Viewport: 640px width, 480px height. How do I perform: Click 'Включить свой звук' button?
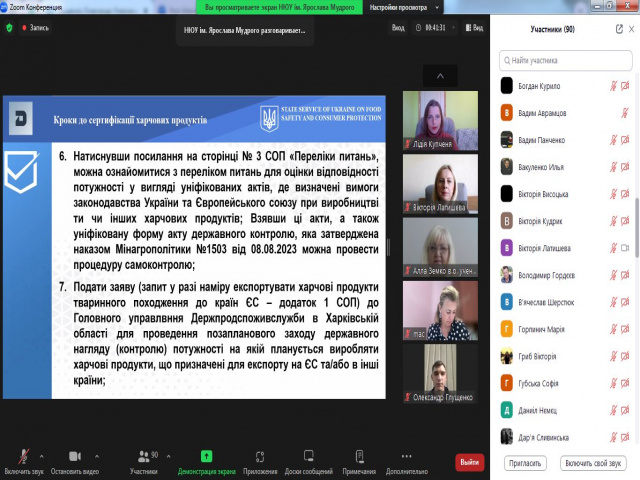[x=594, y=464]
